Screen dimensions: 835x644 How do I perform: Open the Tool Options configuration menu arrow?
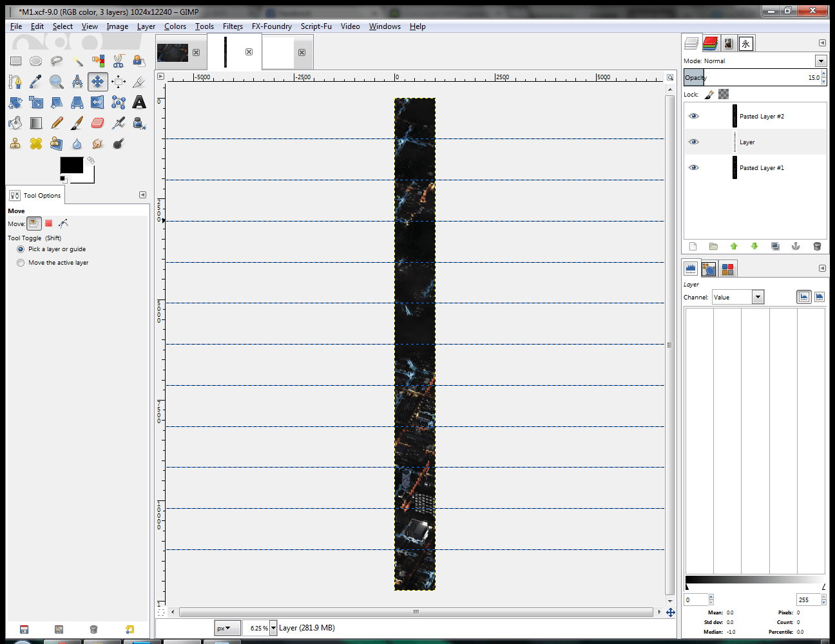click(x=142, y=194)
